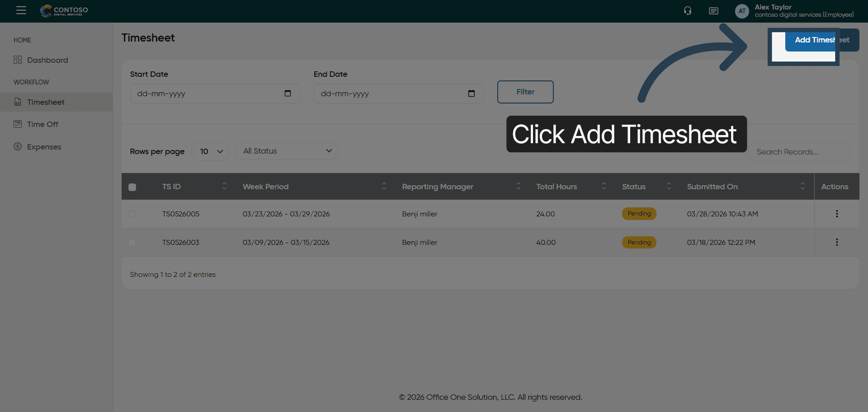Sort table by TS ID column

click(224, 187)
